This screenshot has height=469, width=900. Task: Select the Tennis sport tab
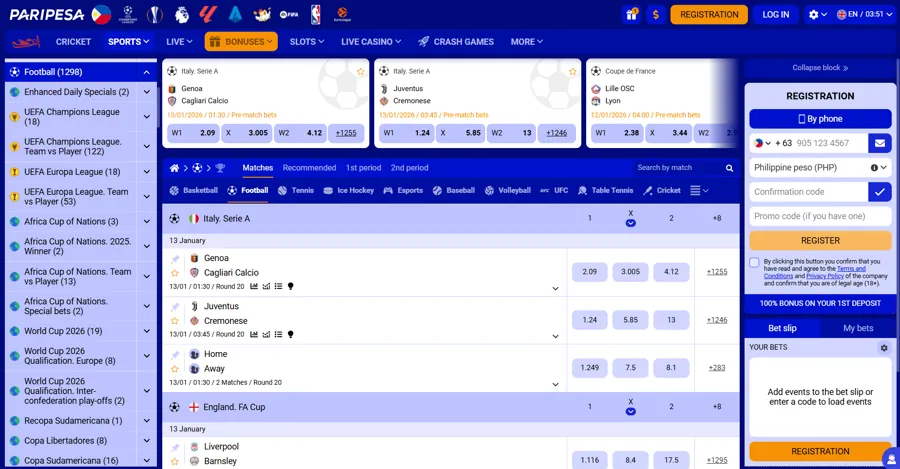296,191
